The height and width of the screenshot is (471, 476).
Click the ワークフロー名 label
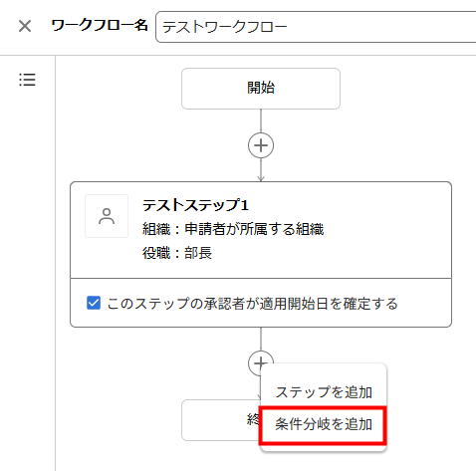[100, 26]
